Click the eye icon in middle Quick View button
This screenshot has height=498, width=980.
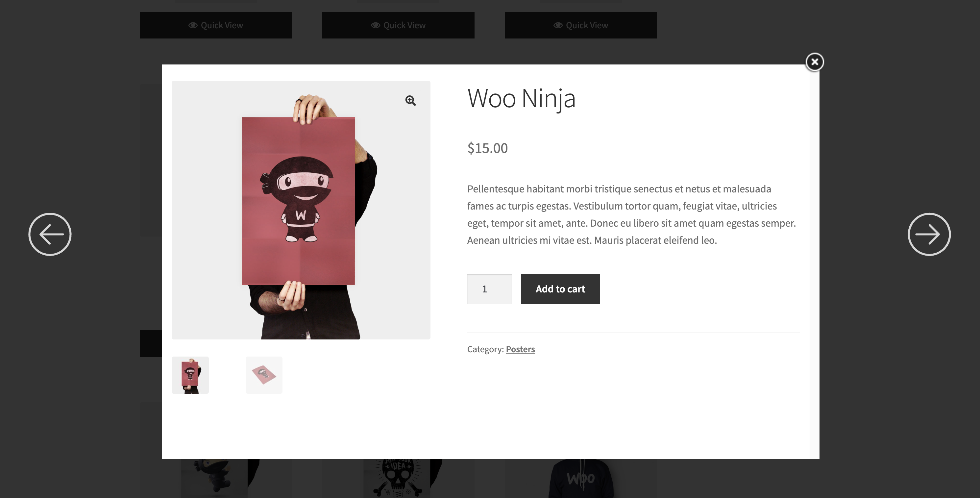click(376, 25)
